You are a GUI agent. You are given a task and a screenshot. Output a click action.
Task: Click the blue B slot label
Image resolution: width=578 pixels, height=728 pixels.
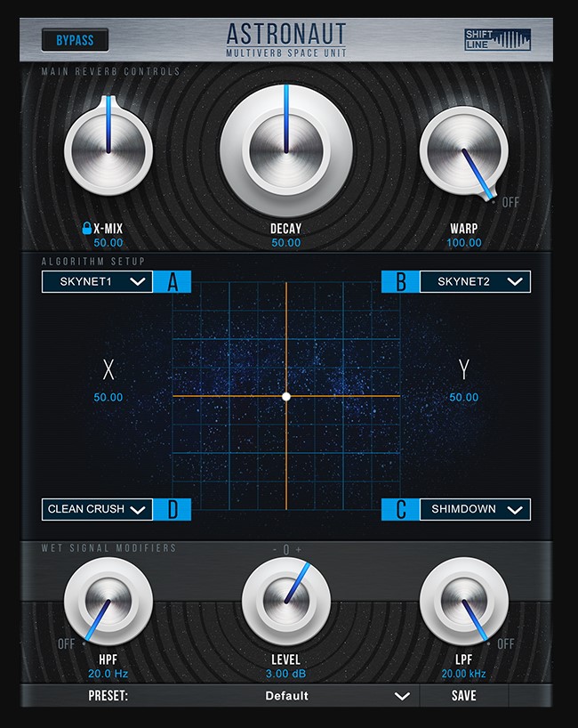(400, 282)
